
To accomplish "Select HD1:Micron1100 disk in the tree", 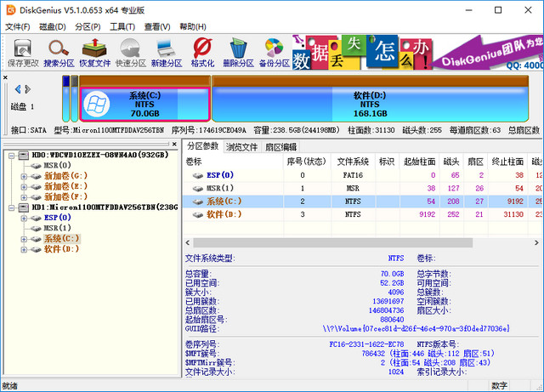I will coord(105,207).
